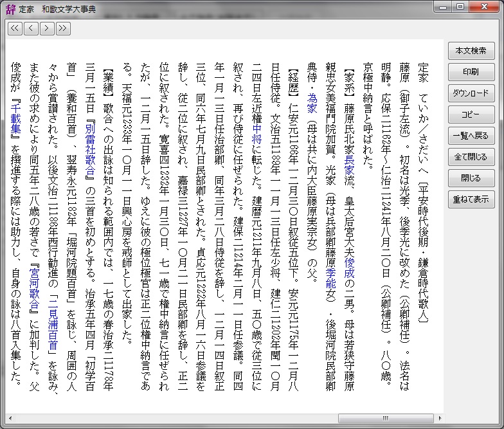Click the 【家系】 section heading
Screen dimensions: 504x429
pyautogui.click(x=349, y=82)
